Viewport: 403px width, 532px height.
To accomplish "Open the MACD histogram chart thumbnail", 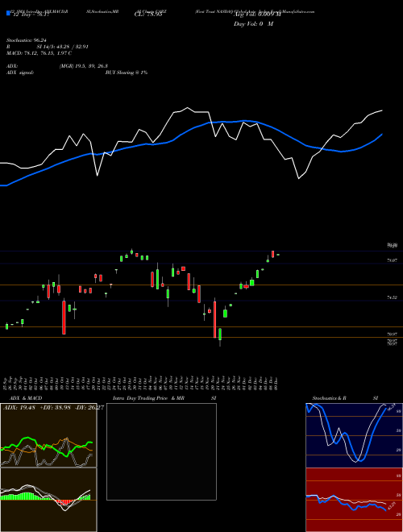I will (48, 500).
